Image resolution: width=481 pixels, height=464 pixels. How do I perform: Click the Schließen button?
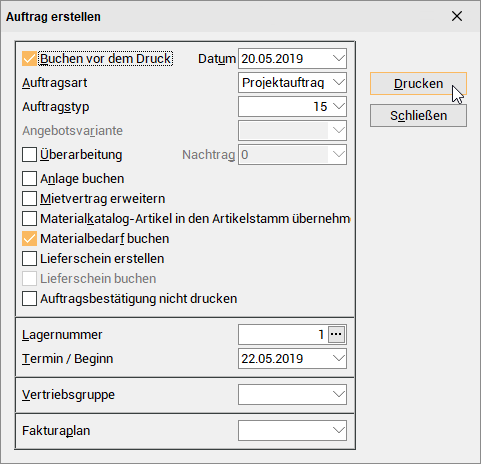pos(418,116)
